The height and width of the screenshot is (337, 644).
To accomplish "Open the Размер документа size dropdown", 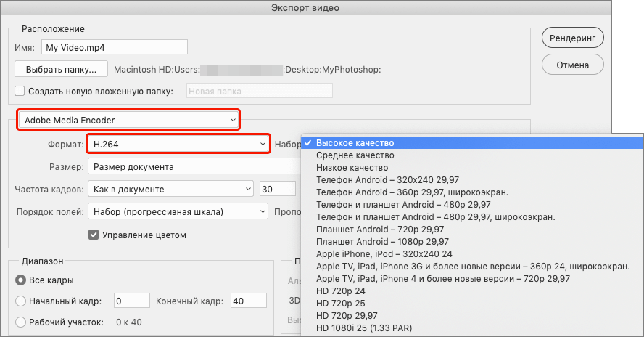I will click(x=193, y=166).
